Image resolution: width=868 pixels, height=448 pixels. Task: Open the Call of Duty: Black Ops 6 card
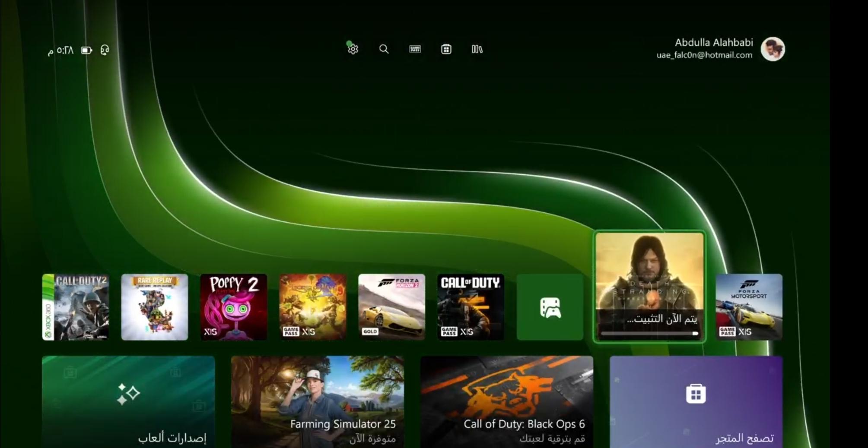507,402
